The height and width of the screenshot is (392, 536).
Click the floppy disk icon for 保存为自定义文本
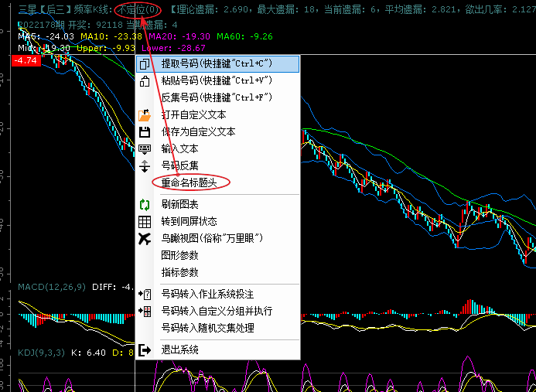click(145, 132)
